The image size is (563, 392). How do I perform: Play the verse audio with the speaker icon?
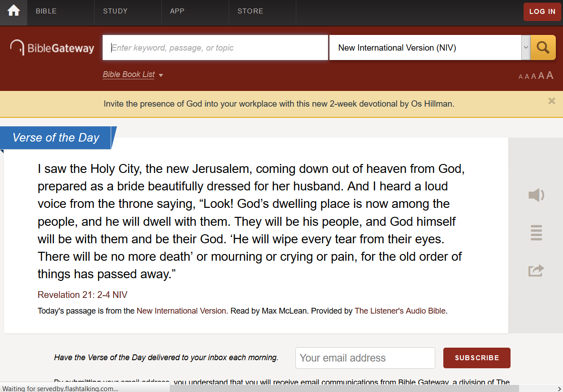536,195
